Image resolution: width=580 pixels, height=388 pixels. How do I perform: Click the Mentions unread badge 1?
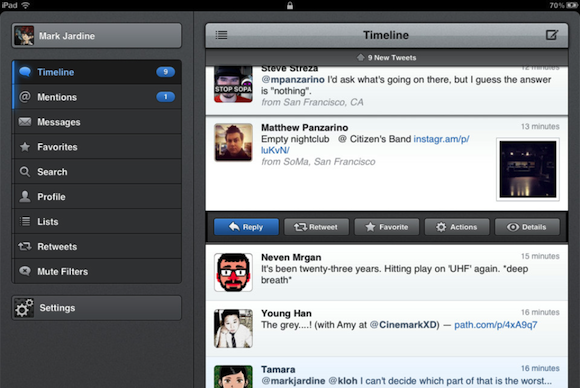coord(166,97)
